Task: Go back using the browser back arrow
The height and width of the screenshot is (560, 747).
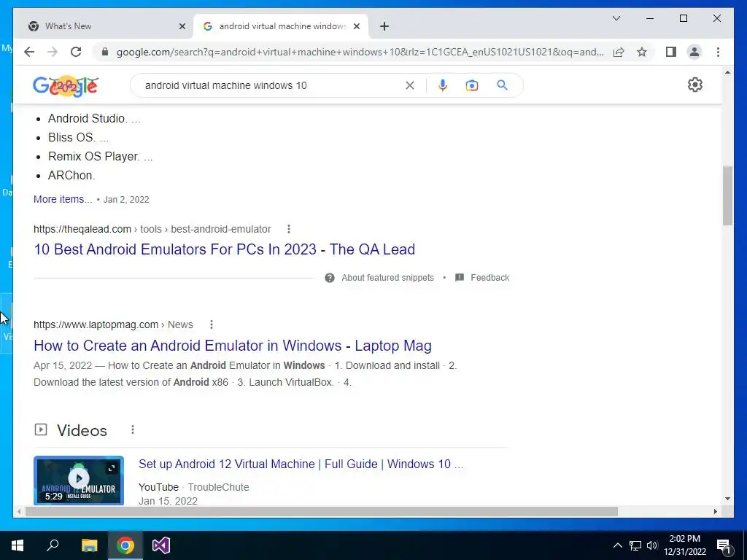Action: click(x=29, y=52)
